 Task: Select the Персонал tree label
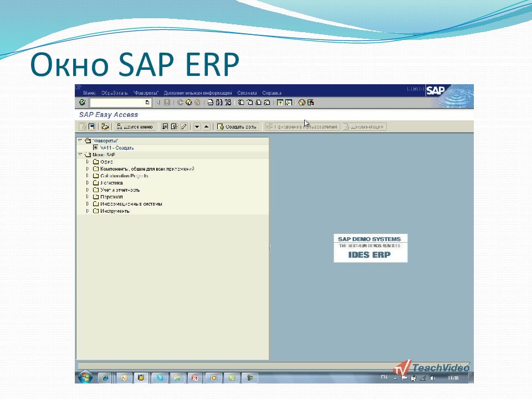point(111,197)
